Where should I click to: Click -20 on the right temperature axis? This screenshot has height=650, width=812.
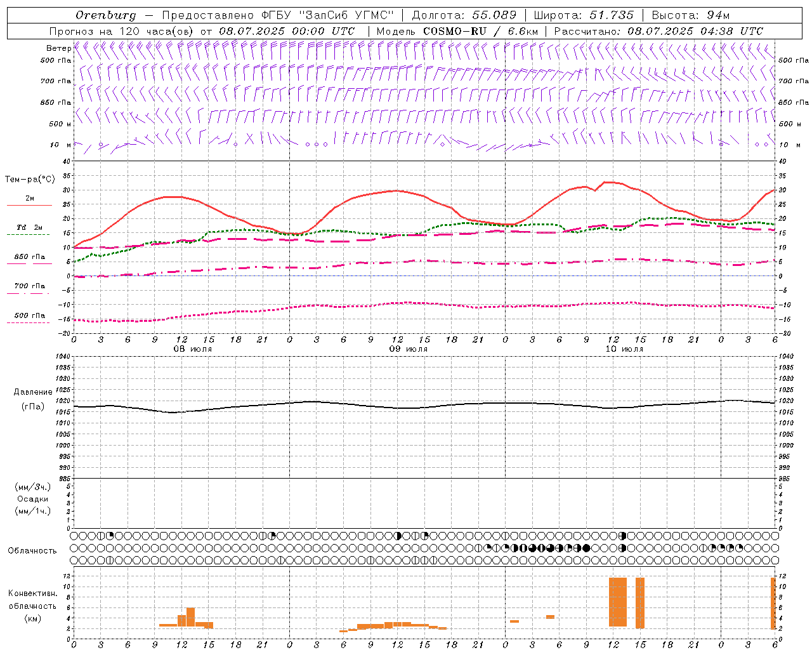[783, 333]
